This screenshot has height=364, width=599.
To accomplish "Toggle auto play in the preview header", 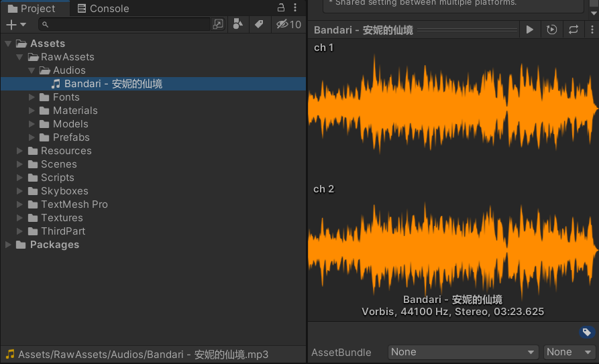I will pos(551,29).
